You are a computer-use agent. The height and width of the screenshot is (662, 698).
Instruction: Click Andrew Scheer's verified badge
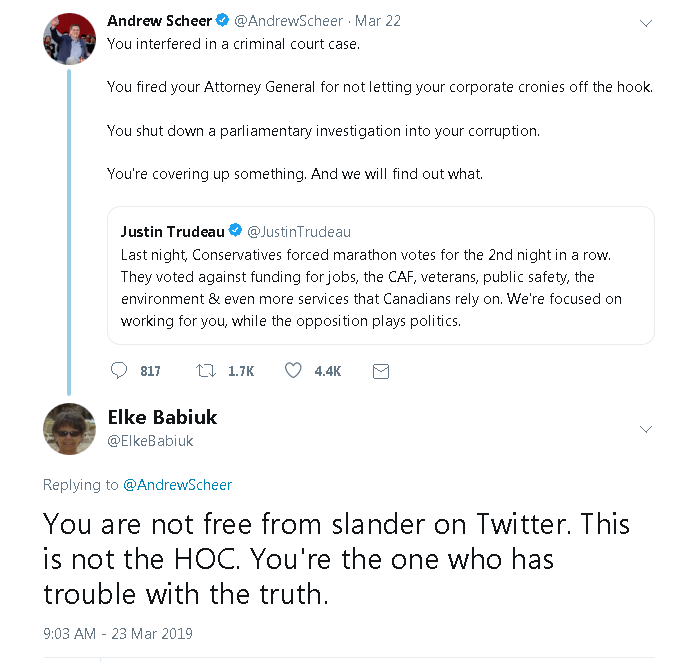[x=222, y=20]
